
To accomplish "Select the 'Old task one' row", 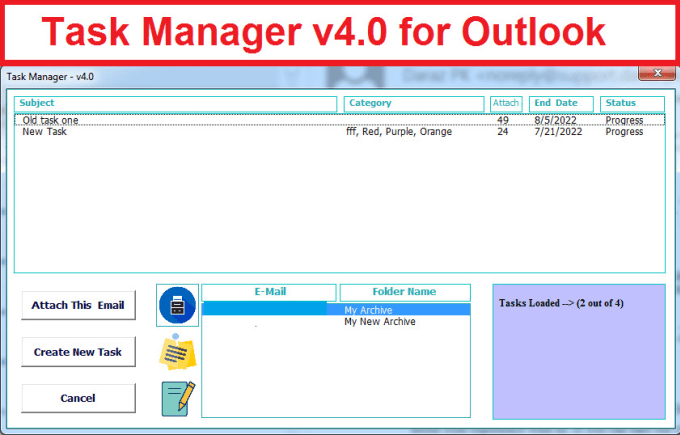I will point(340,120).
